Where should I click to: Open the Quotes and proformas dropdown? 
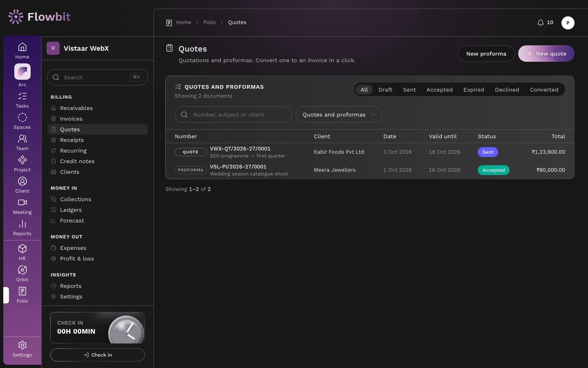[339, 114]
